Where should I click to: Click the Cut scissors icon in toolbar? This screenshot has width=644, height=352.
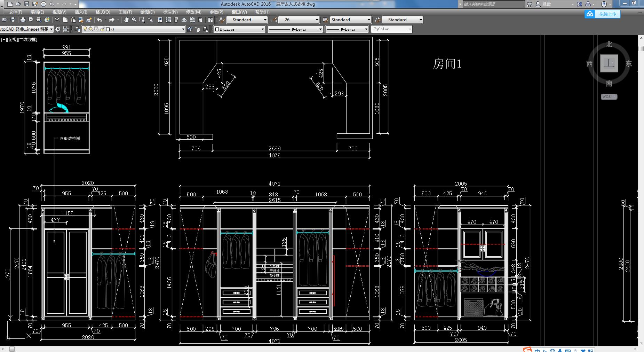click(x=57, y=20)
